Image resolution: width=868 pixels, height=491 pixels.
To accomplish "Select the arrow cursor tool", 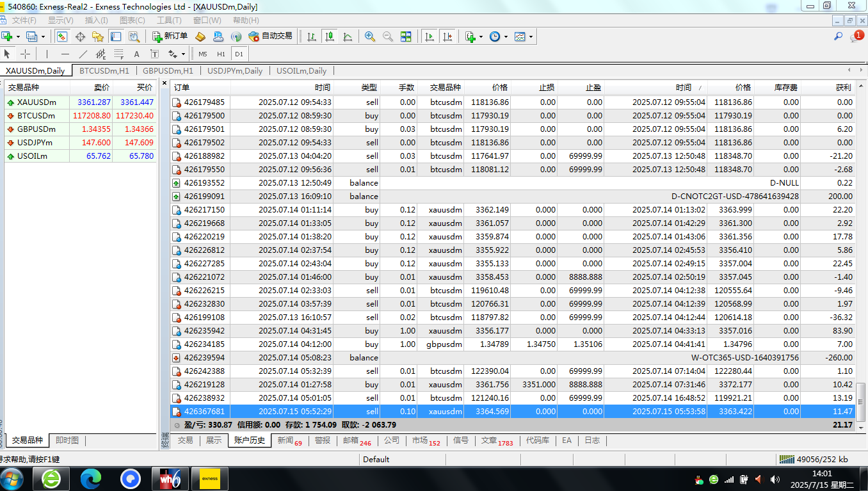I will pyautogui.click(x=8, y=54).
